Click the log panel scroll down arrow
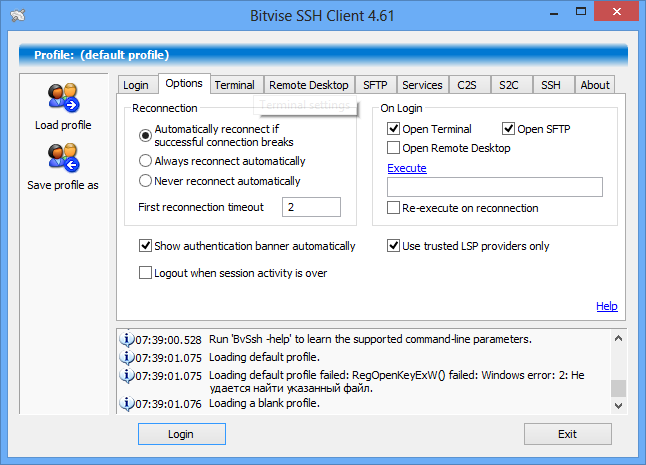This screenshot has width=646, height=465. coord(619,406)
